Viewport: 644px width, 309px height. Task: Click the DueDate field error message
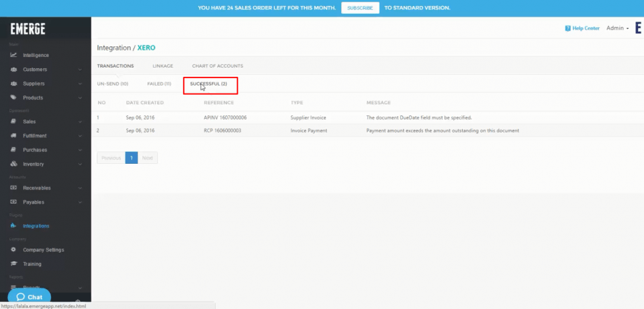[419, 117]
